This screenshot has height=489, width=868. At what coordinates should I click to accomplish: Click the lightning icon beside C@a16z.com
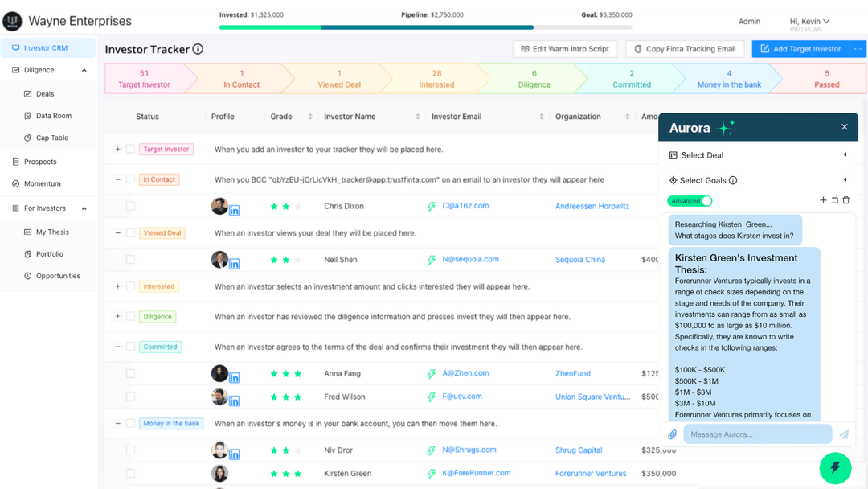(x=432, y=207)
